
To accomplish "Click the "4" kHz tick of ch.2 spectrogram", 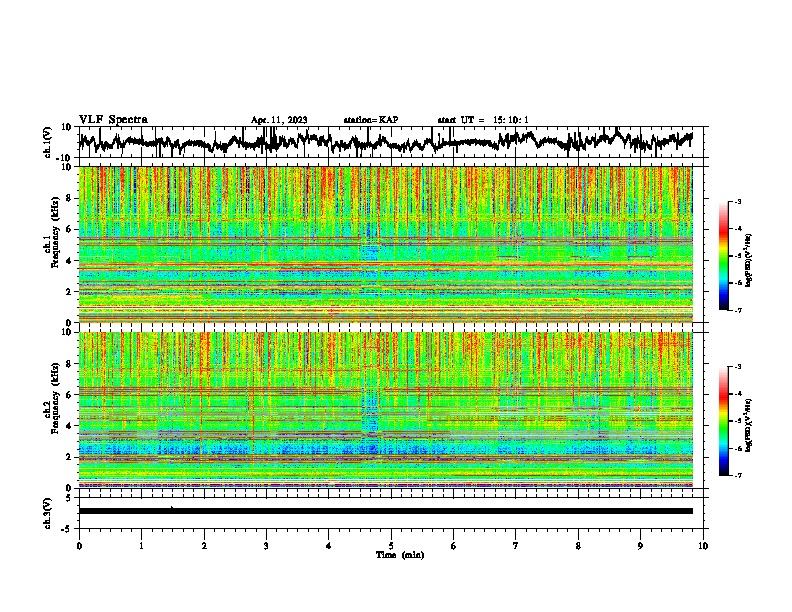I will pos(69,426).
